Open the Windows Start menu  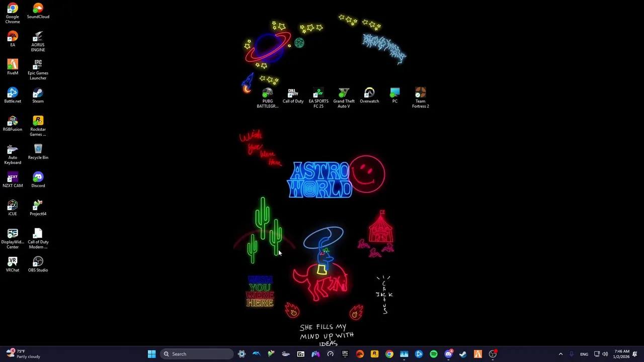[x=151, y=354]
